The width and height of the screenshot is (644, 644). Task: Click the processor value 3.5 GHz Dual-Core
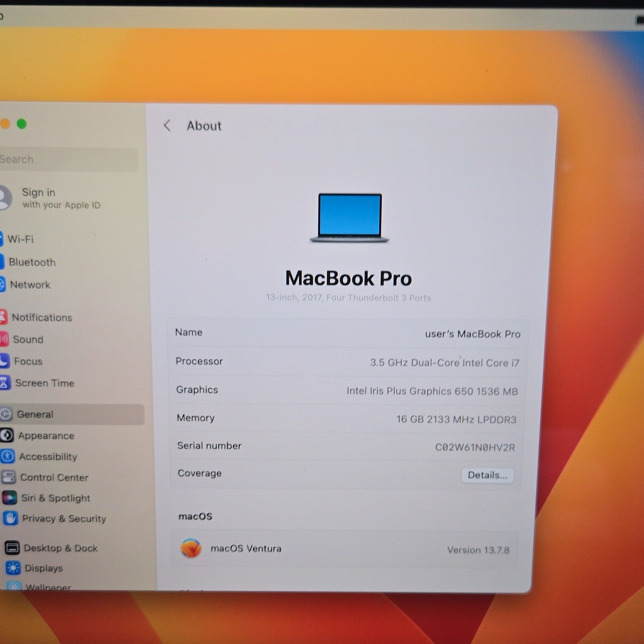click(x=444, y=363)
